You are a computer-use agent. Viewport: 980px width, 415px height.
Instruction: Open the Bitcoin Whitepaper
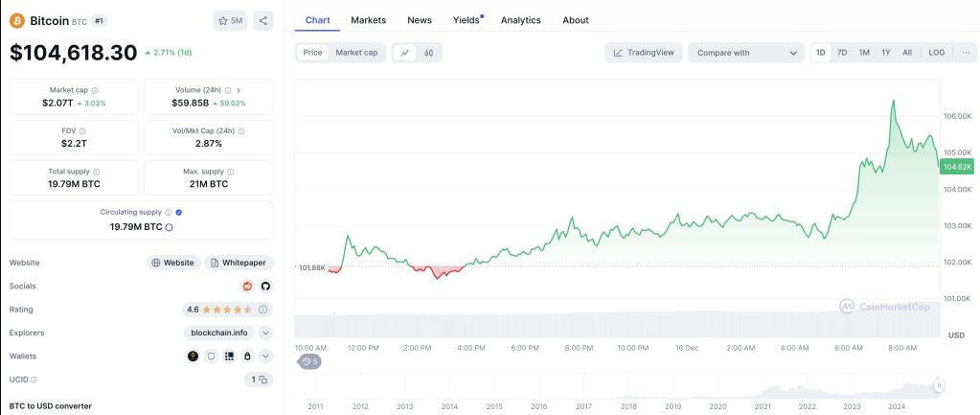239,264
